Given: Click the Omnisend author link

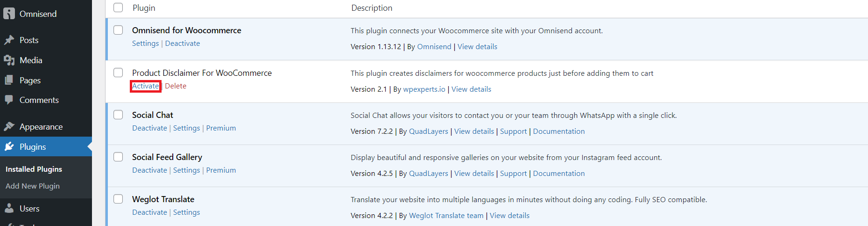Looking at the screenshot, I should pos(434,47).
